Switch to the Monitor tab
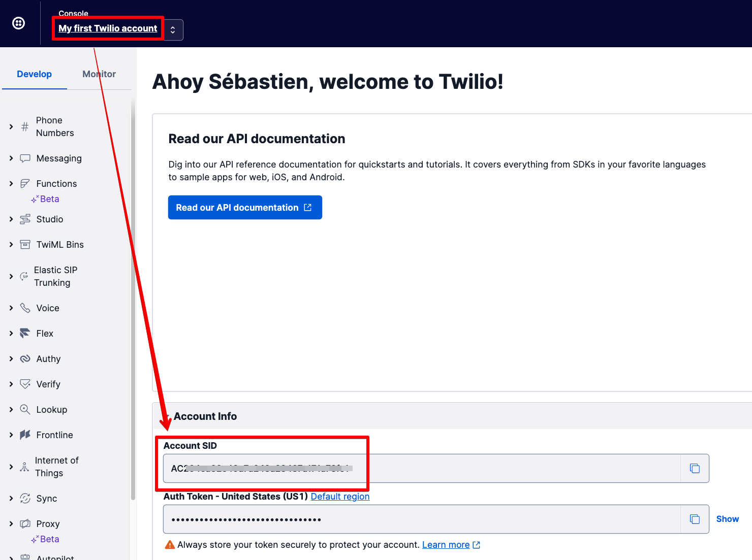 point(99,74)
